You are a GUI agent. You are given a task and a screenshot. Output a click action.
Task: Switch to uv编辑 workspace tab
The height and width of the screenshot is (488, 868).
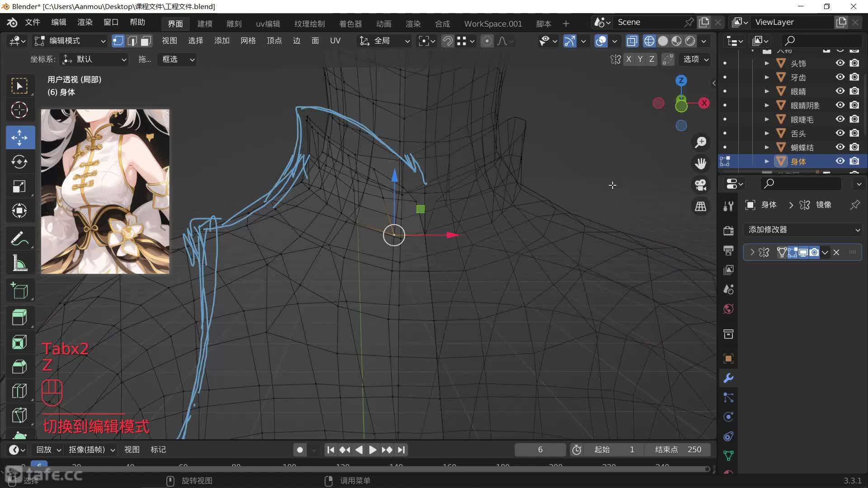268,24
